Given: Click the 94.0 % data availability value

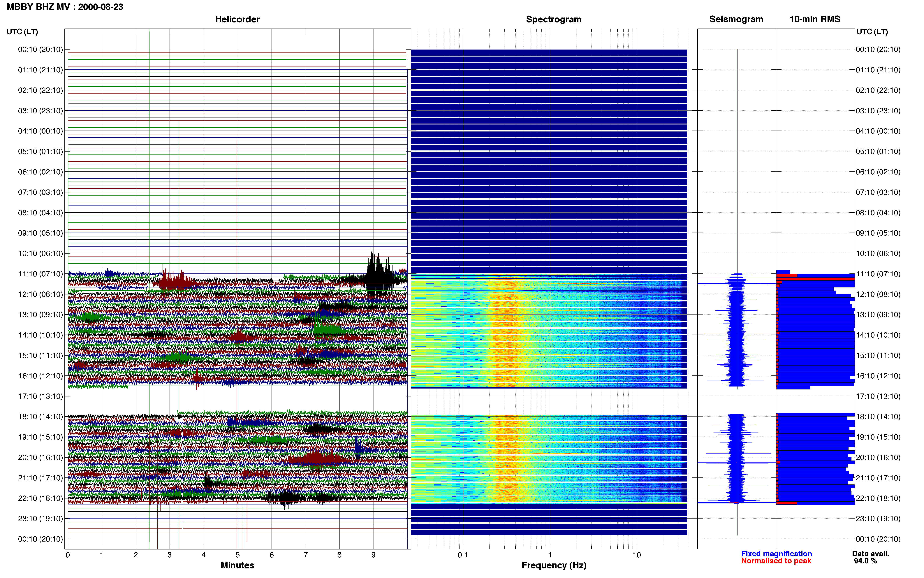Looking at the screenshot, I should 865,561.
